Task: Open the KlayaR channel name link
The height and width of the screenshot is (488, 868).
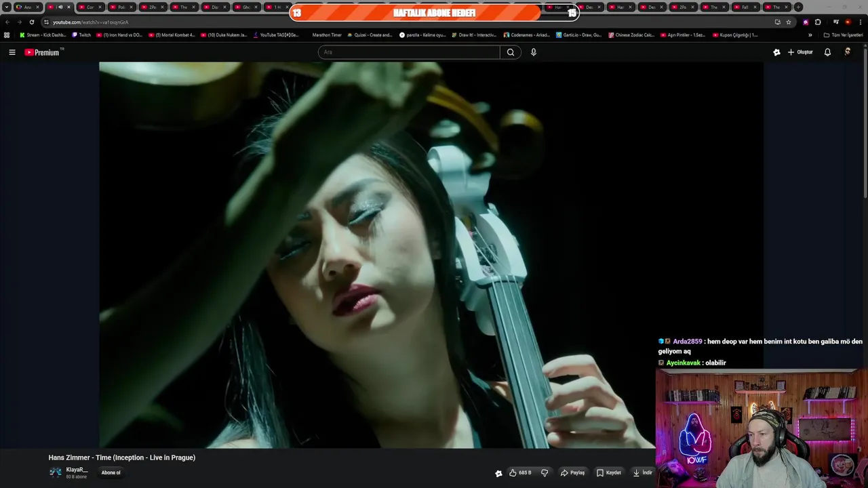Action: point(77,470)
